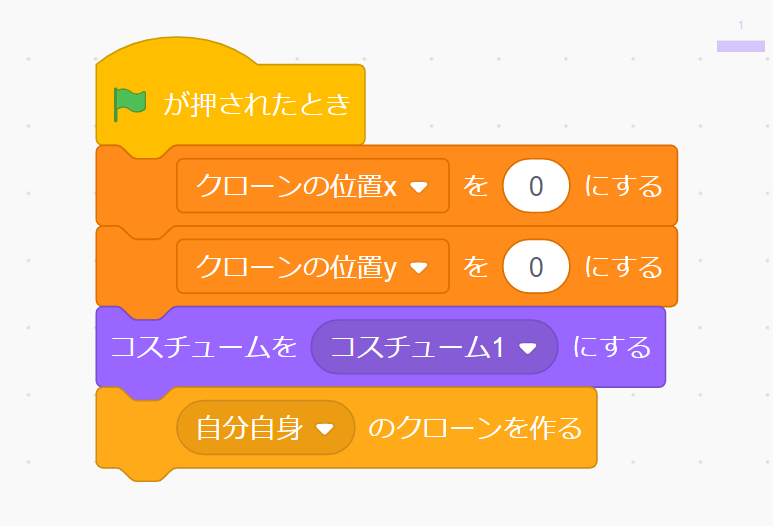Image resolution: width=773 pixels, height=526 pixels.
Task: Select the が押されたとき hat block label
Action: click(x=257, y=105)
